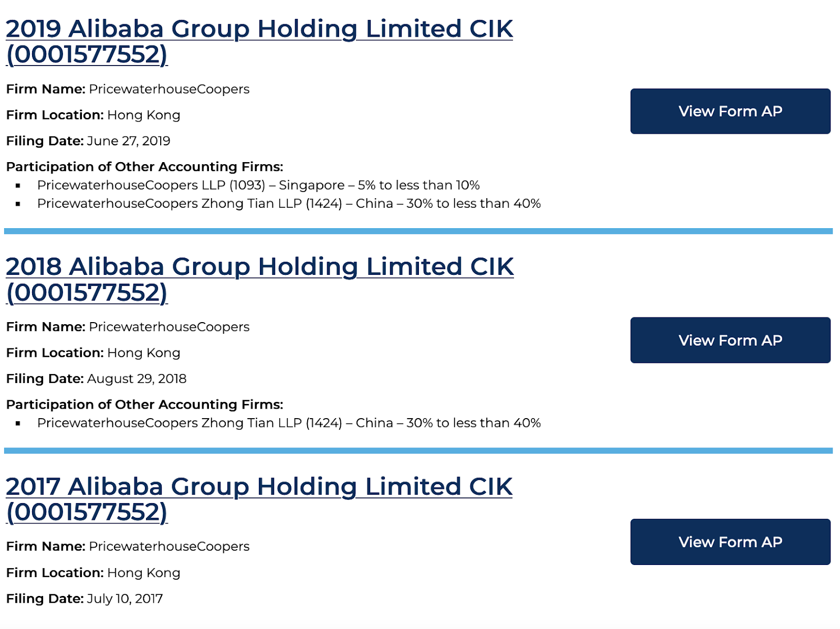This screenshot has width=840, height=629.
Task: Click 2018 Participation of Other Accounting Firms heading
Action: tap(144, 404)
